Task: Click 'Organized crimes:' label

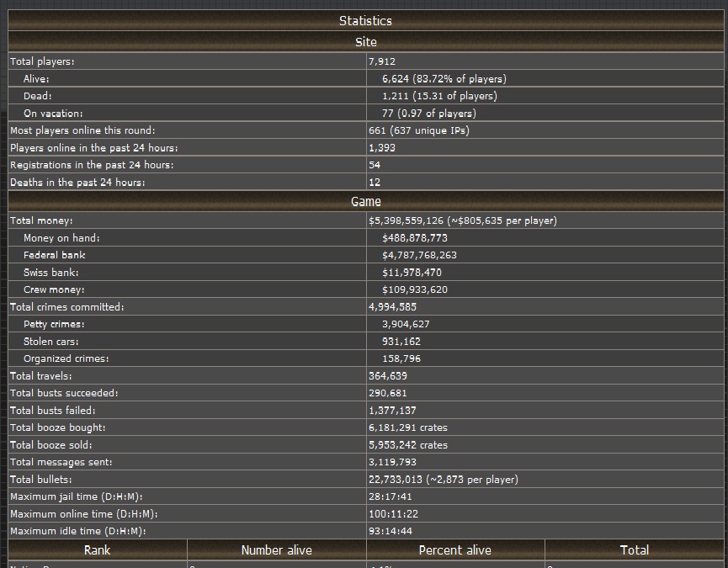Action: pyautogui.click(x=66, y=358)
